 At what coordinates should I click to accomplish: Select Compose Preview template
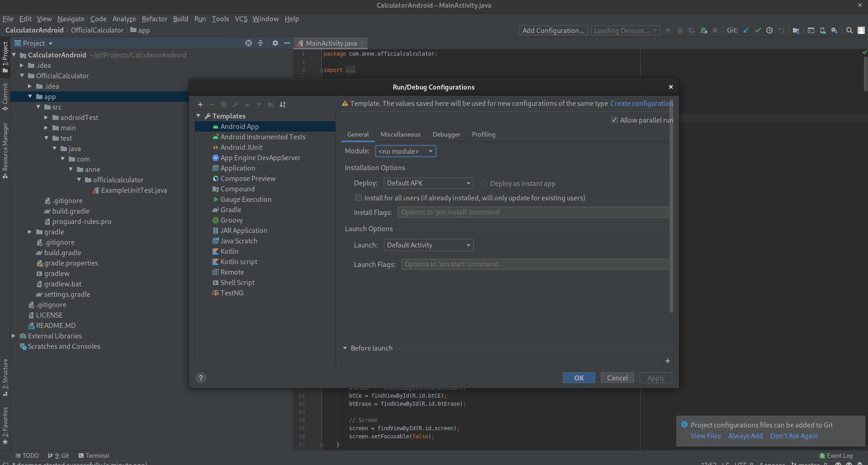(265, 179)
